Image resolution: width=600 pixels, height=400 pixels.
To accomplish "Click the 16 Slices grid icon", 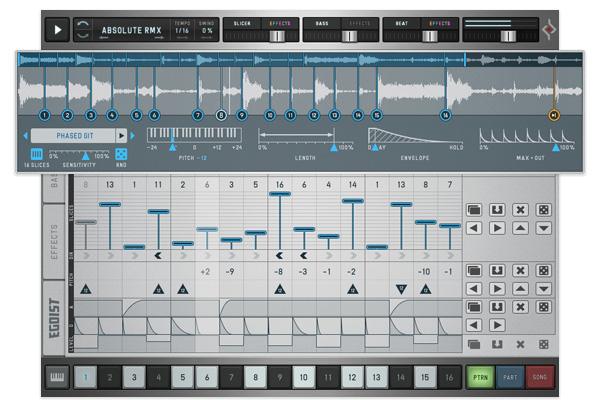I will pyautogui.click(x=37, y=154).
